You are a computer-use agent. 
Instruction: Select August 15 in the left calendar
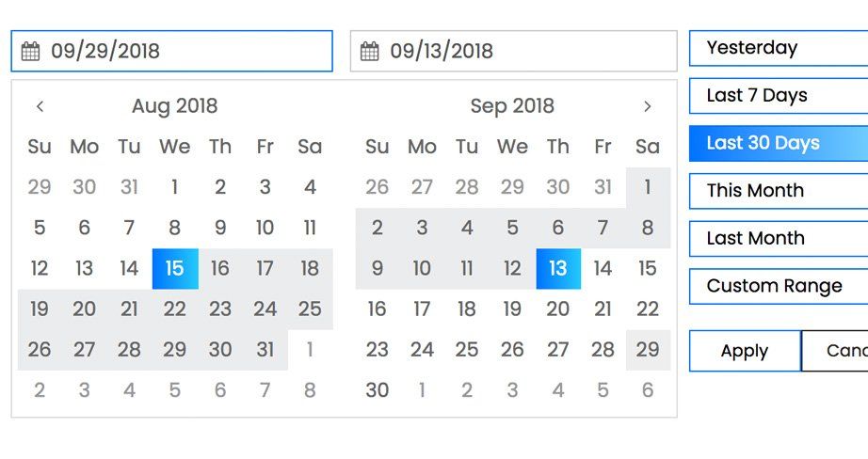coord(174,269)
